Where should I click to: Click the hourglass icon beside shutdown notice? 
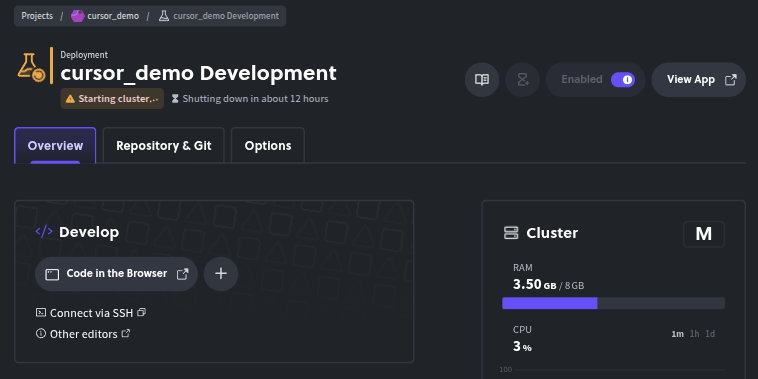pyautogui.click(x=175, y=99)
